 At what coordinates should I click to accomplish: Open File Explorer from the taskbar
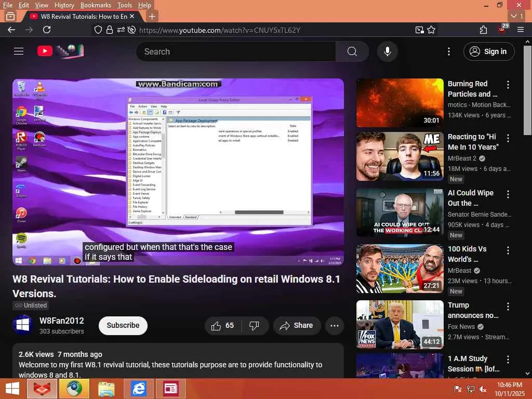(x=106, y=389)
